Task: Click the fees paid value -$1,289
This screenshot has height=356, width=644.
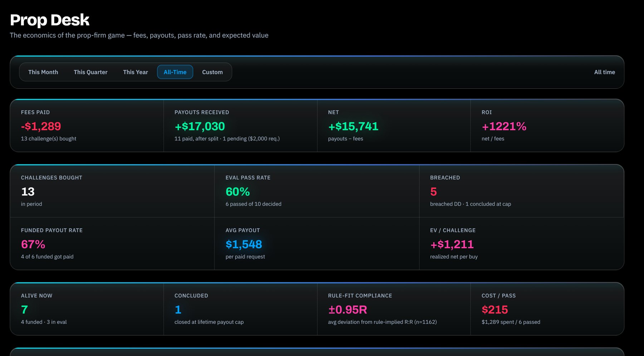Action: pyautogui.click(x=41, y=126)
